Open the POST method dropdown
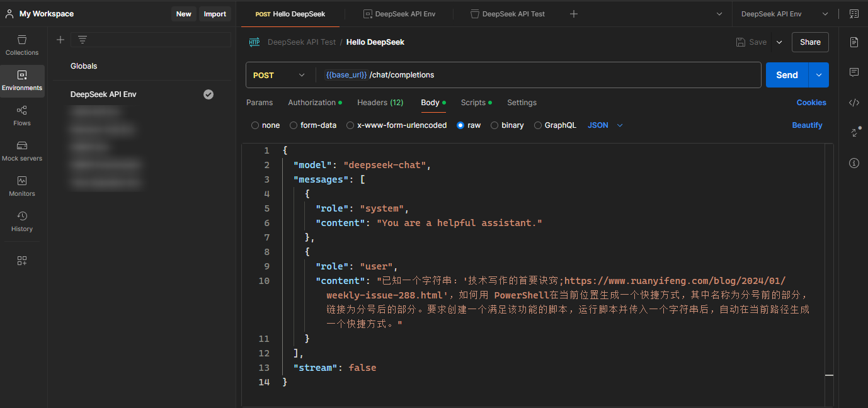Viewport: 868px width, 408px height. tap(279, 75)
